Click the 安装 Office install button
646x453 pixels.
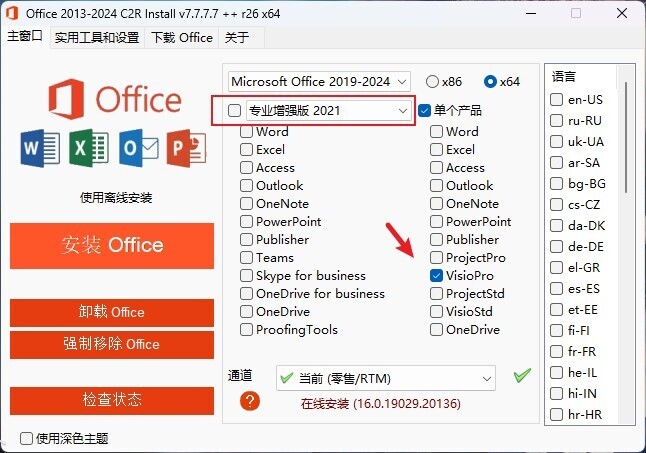point(112,246)
